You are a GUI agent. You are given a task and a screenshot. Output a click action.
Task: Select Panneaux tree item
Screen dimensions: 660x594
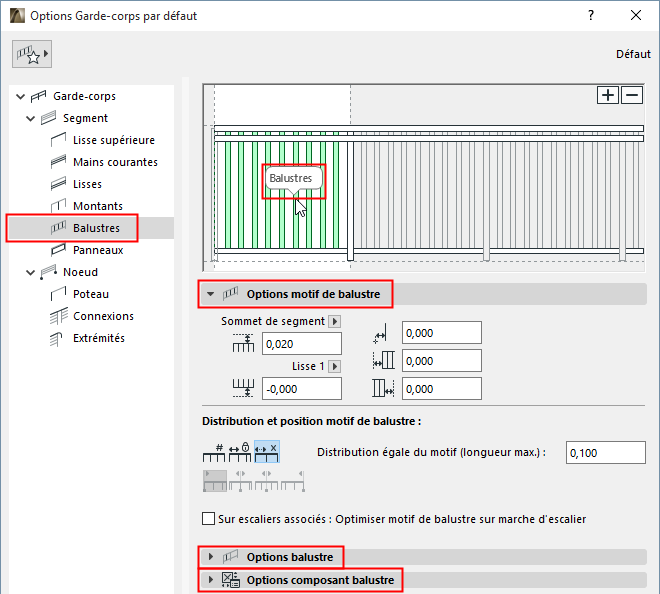[x=98, y=250]
